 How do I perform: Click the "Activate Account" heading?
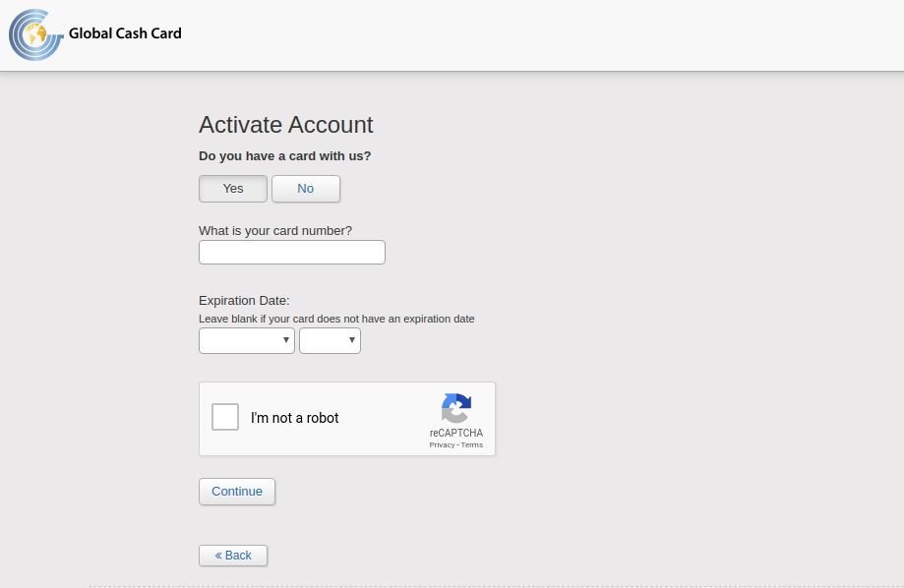pyautogui.click(x=285, y=125)
